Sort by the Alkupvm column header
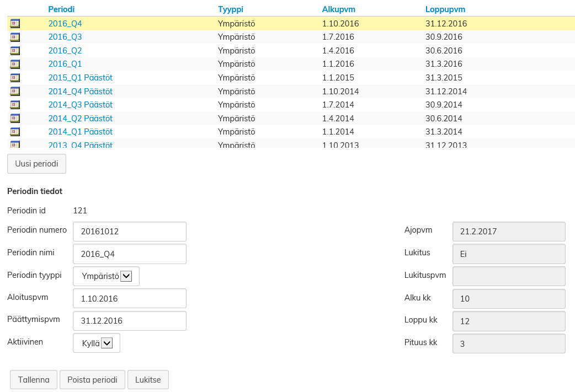The width and height of the screenshot is (575, 392). [x=338, y=9]
